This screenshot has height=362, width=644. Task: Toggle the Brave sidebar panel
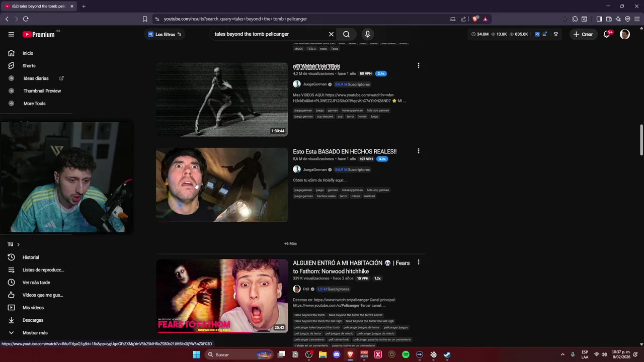tap(599, 19)
